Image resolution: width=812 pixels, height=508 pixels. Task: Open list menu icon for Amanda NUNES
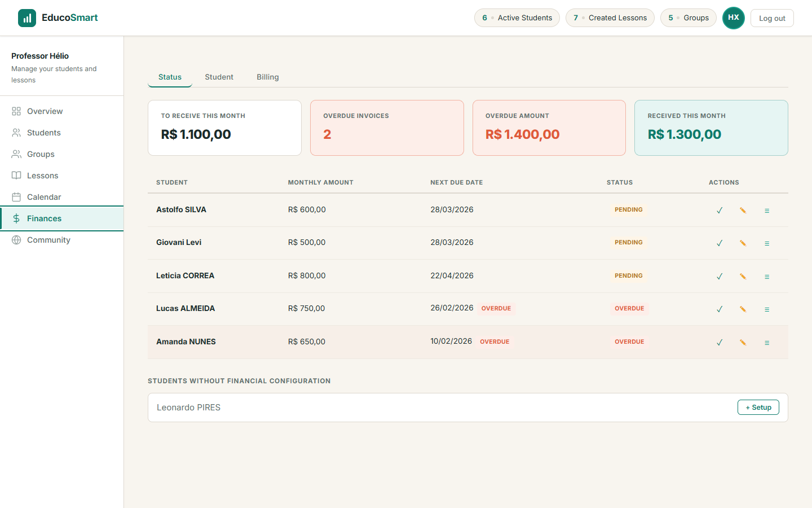767,343
